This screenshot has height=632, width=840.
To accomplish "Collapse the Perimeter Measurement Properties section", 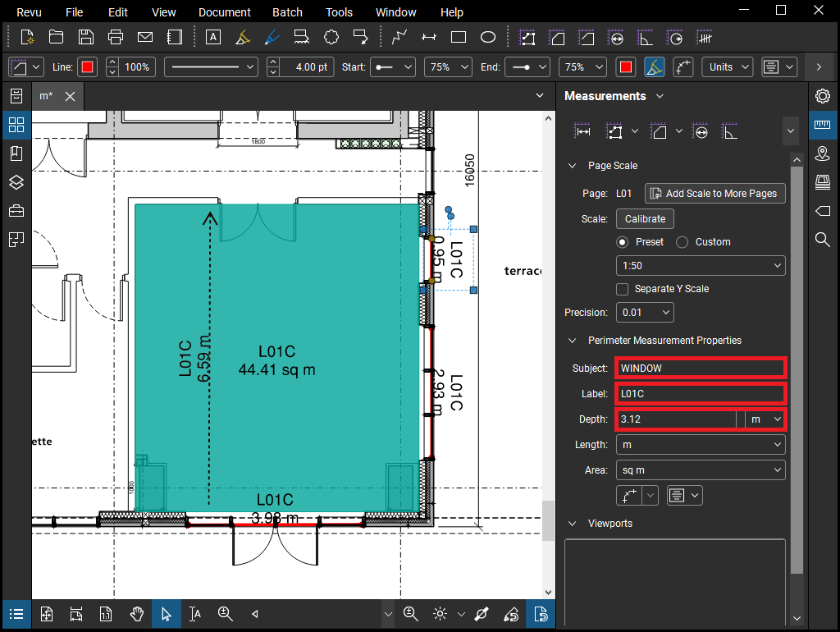I will (x=572, y=341).
